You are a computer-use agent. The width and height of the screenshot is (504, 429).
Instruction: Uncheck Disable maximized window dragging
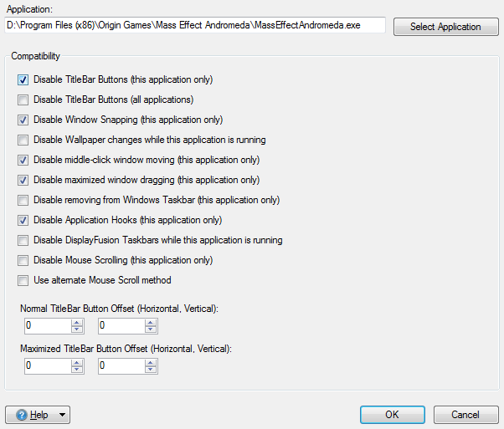point(23,181)
